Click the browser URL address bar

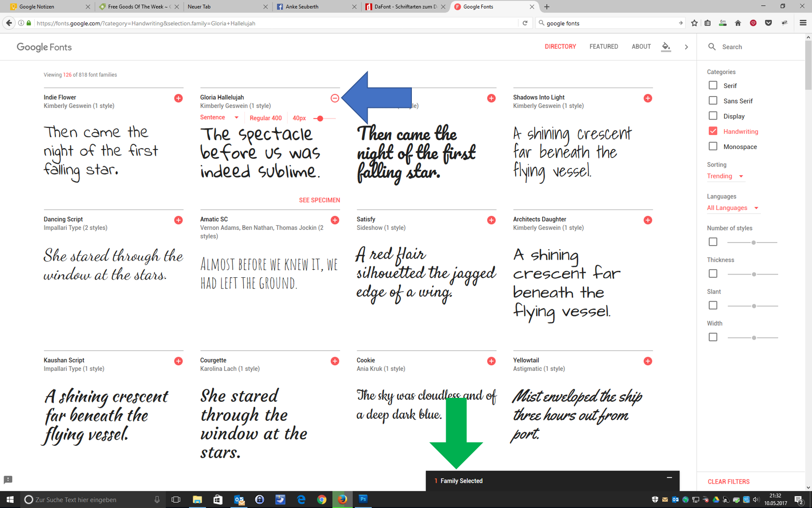click(x=276, y=23)
